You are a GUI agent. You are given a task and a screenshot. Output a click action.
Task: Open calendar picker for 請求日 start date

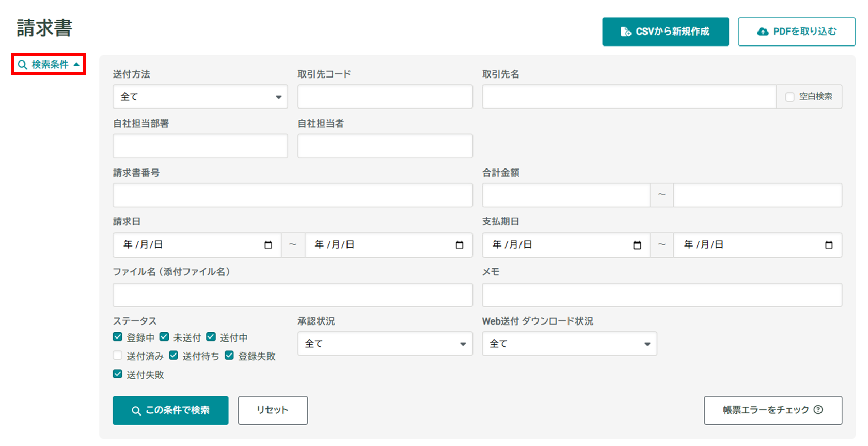[268, 245]
